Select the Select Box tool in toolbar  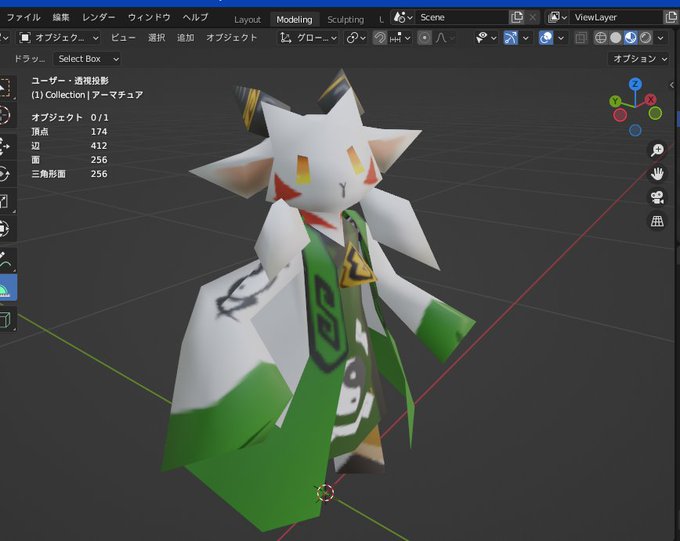[5, 88]
